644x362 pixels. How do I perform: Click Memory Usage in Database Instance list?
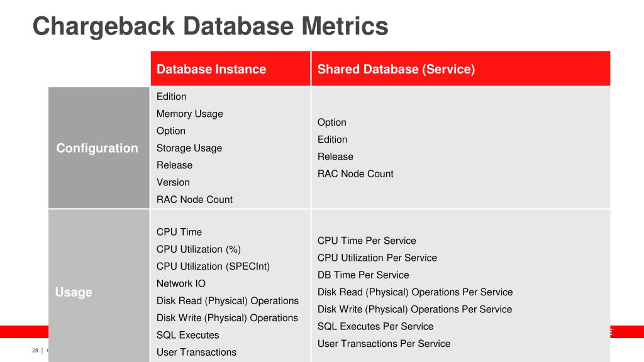pyautogui.click(x=190, y=114)
